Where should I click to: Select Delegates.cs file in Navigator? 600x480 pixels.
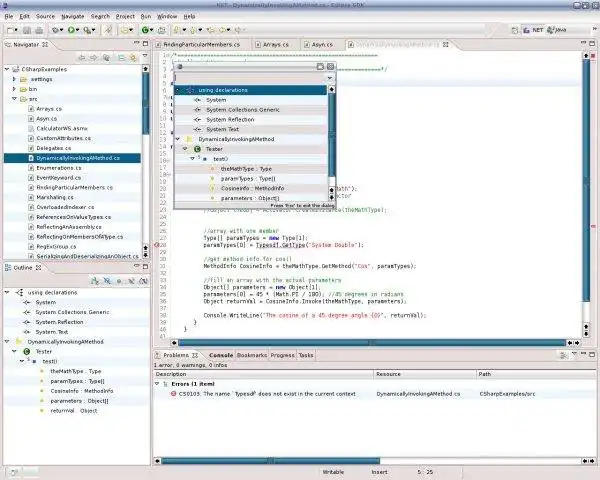coord(55,148)
